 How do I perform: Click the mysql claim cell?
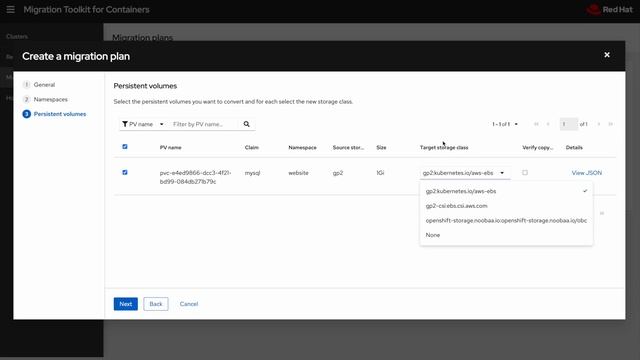pyautogui.click(x=252, y=173)
